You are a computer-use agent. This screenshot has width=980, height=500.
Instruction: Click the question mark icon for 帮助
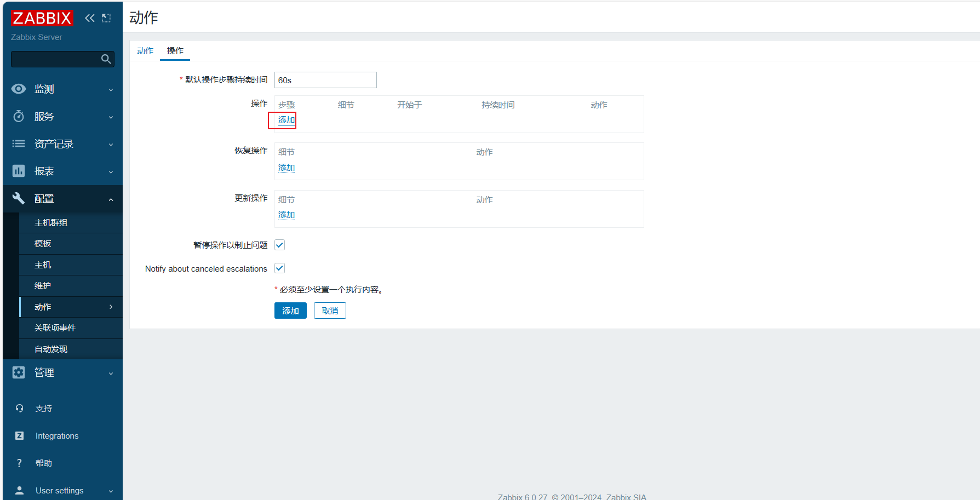click(x=20, y=463)
